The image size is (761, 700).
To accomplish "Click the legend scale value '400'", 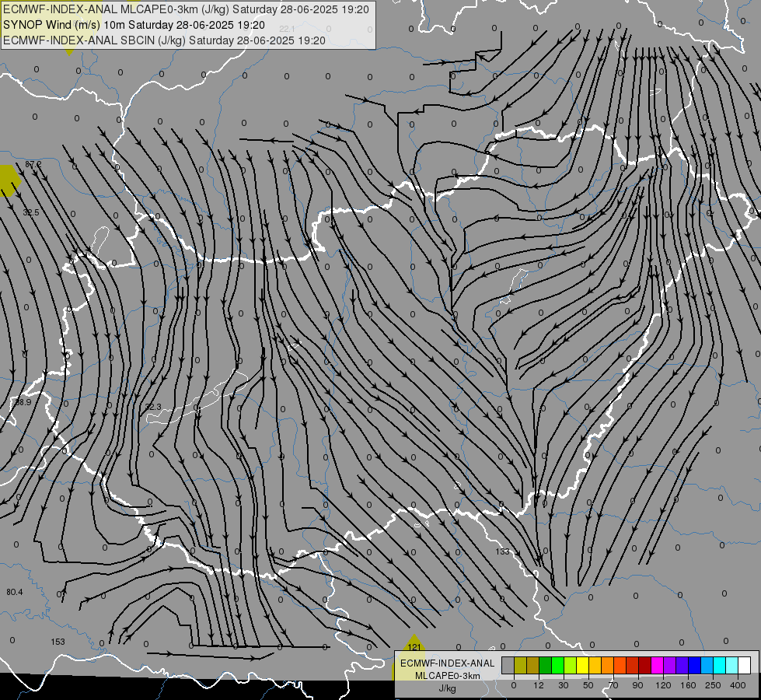I will coord(738,685).
